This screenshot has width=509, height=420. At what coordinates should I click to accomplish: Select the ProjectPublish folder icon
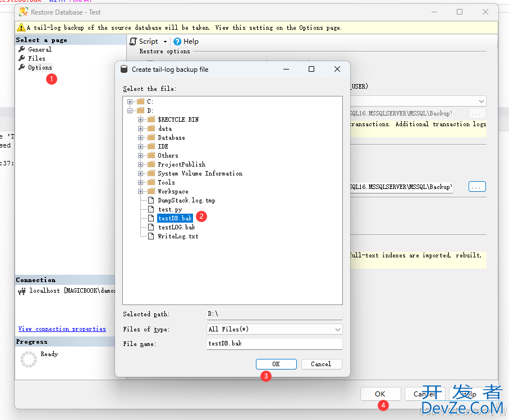point(152,164)
